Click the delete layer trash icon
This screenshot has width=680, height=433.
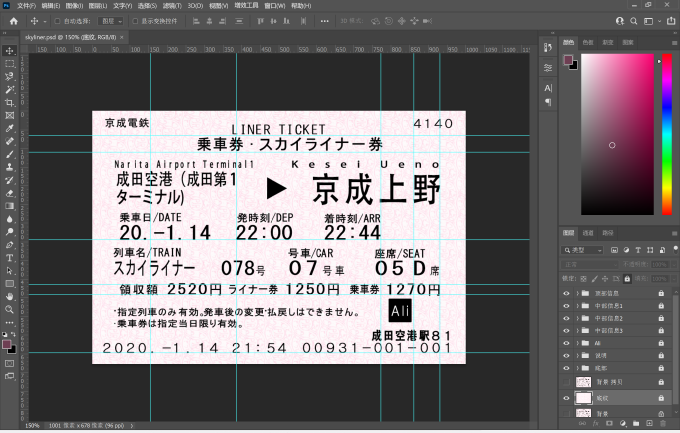click(x=662, y=423)
